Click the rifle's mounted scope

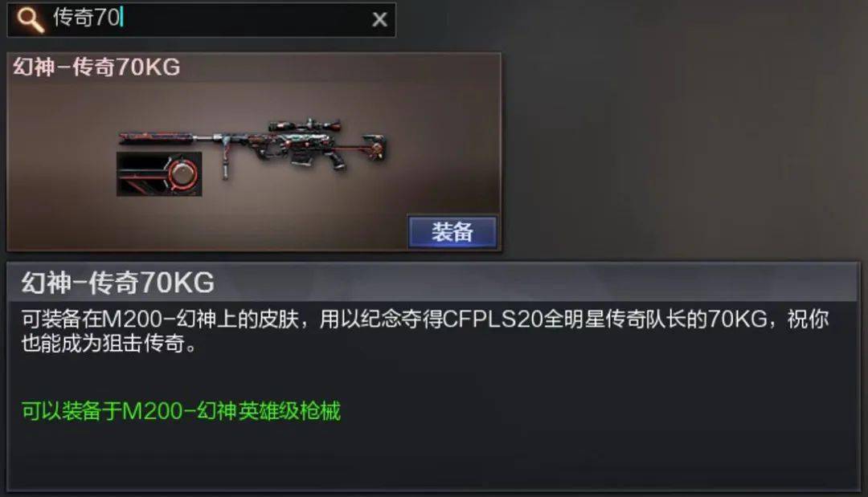pyautogui.click(x=305, y=125)
